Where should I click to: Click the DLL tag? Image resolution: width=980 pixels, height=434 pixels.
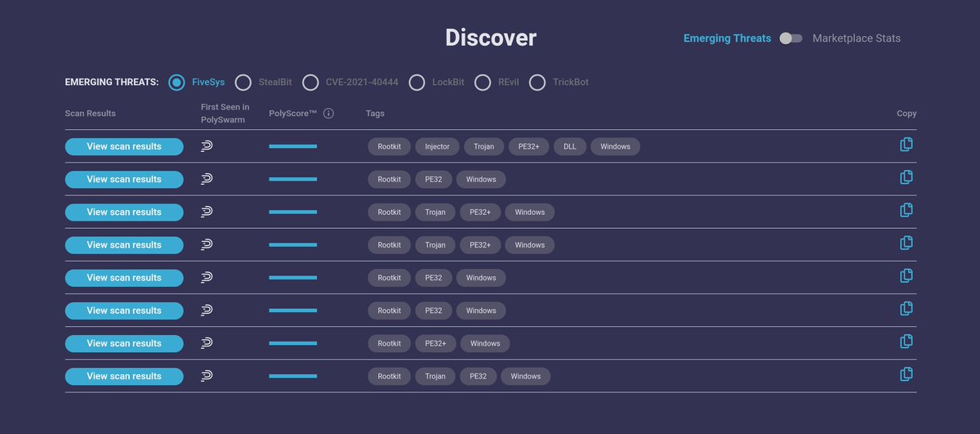click(570, 146)
